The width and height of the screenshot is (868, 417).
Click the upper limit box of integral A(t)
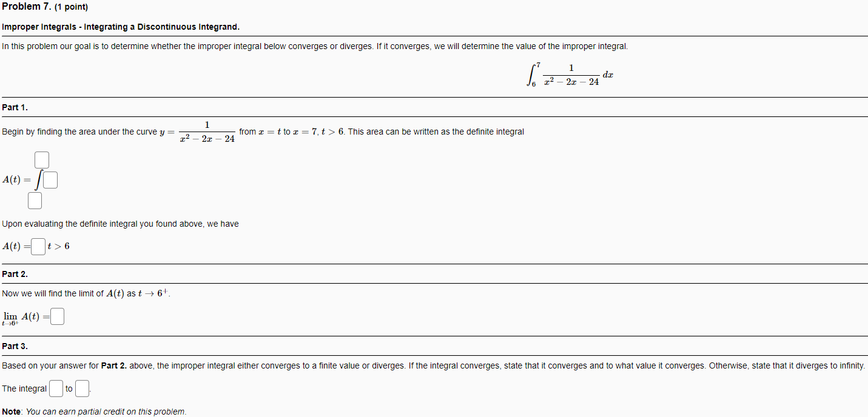pos(41,159)
